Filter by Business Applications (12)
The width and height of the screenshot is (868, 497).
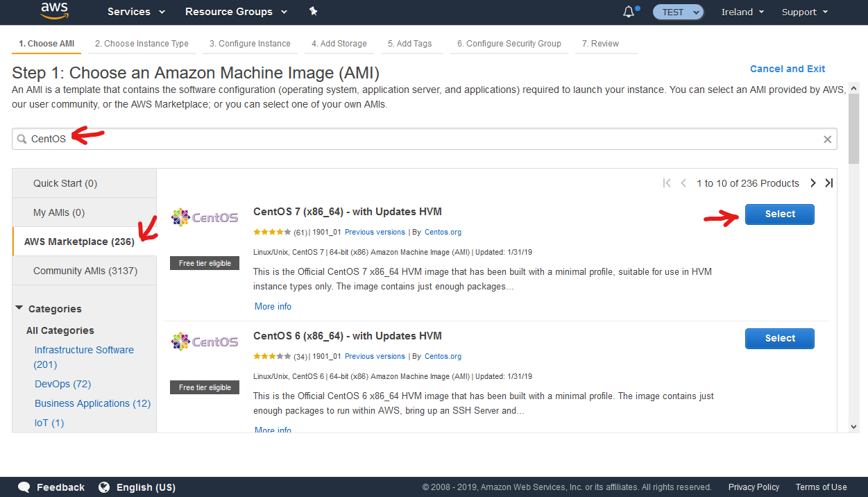tap(92, 403)
